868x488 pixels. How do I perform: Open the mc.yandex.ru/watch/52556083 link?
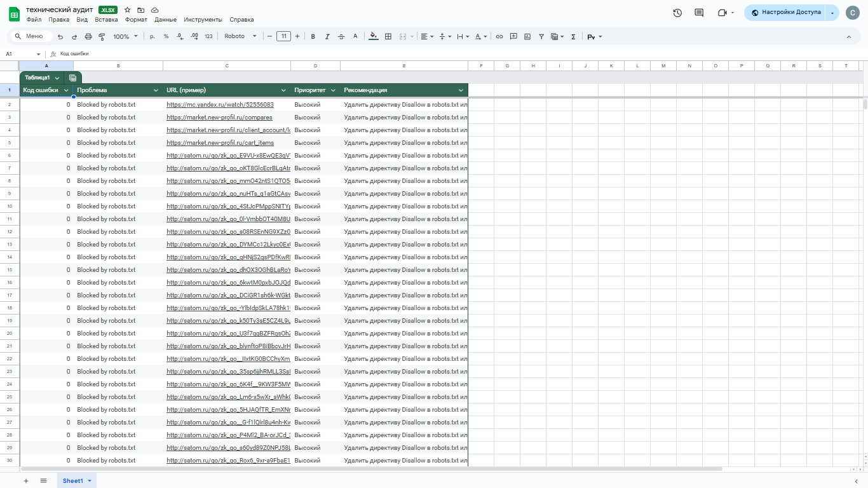pos(220,105)
